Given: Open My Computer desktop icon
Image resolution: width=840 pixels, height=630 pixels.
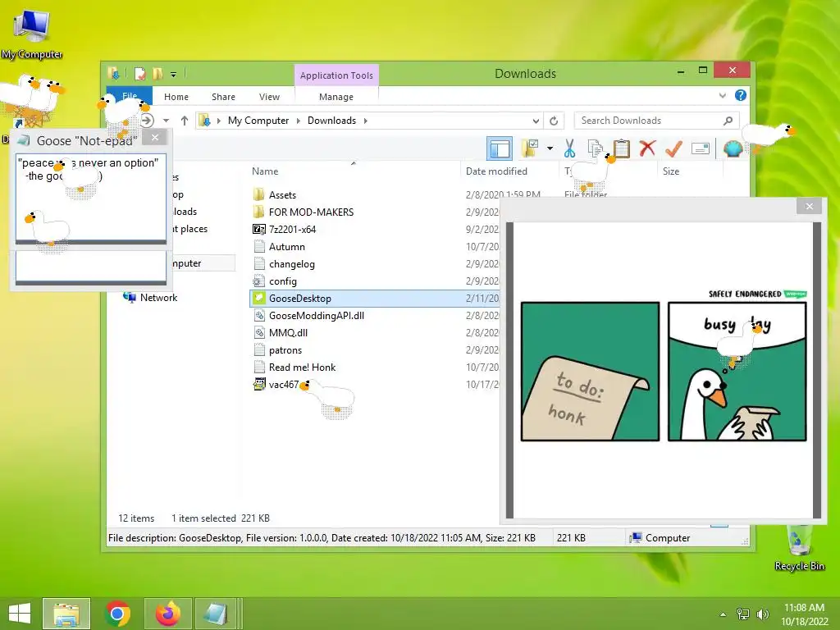Looking at the screenshot, I should 31,32.
